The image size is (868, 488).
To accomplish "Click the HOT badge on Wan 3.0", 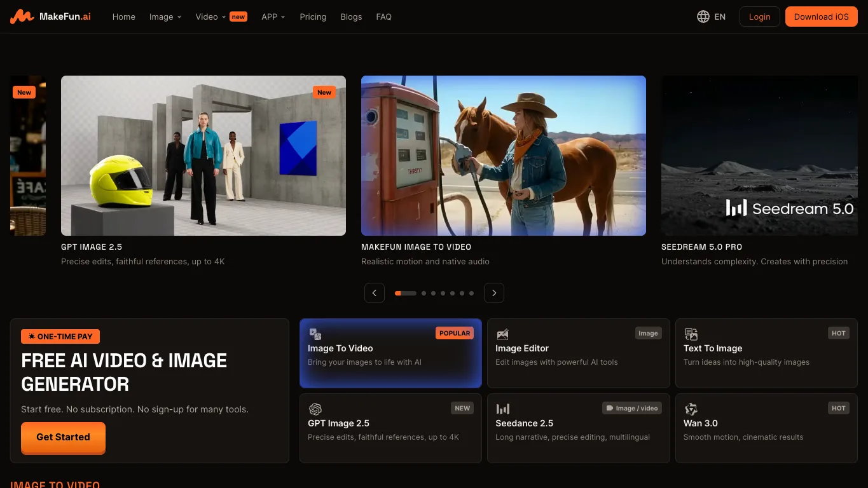I will [x=839, y=408].
